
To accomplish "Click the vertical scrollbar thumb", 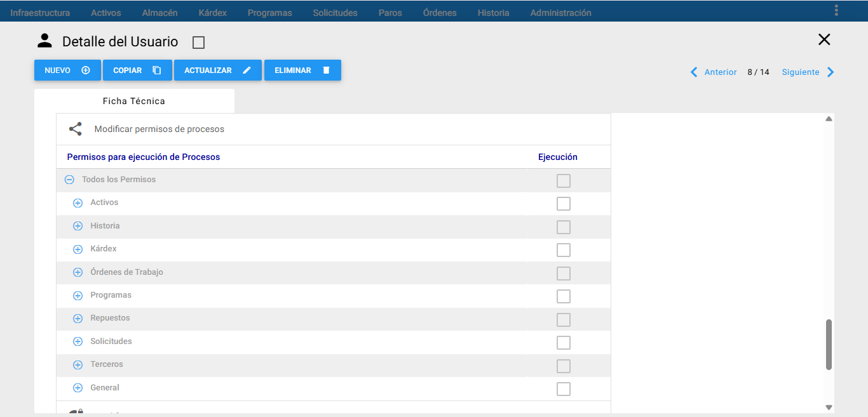I will click(x=829, y=345).
